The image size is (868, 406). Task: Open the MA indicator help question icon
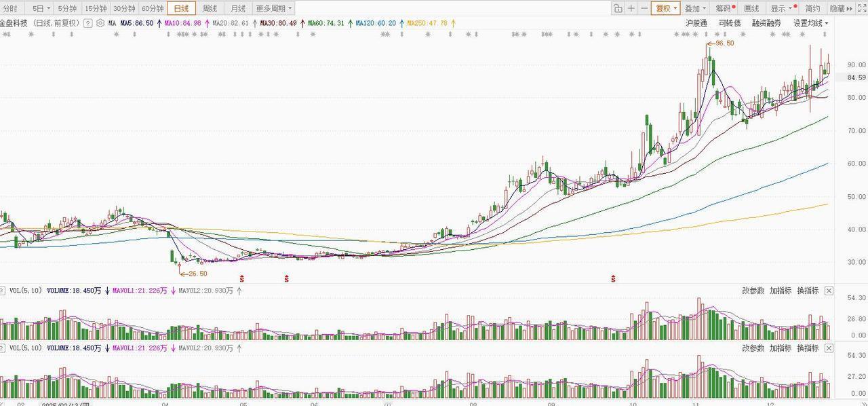pyautogui.click(x=88, y=23)
